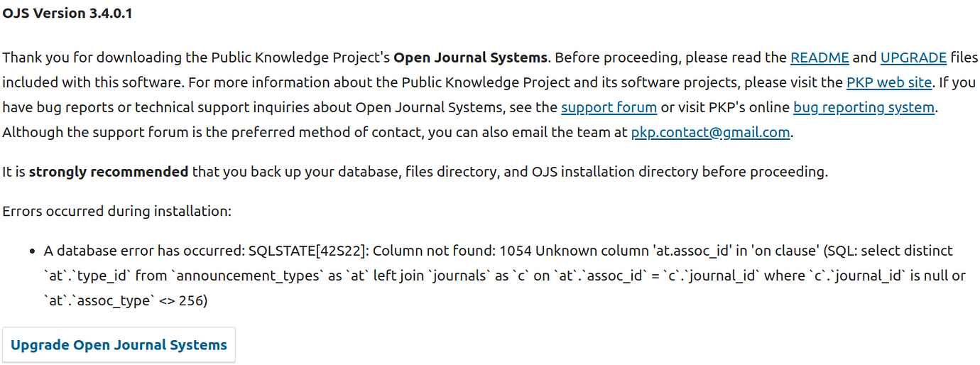The height and width of the screenshot is (365, 980).
Task: Click the bold Open Journal Systems text
Action: click(471, 58)
